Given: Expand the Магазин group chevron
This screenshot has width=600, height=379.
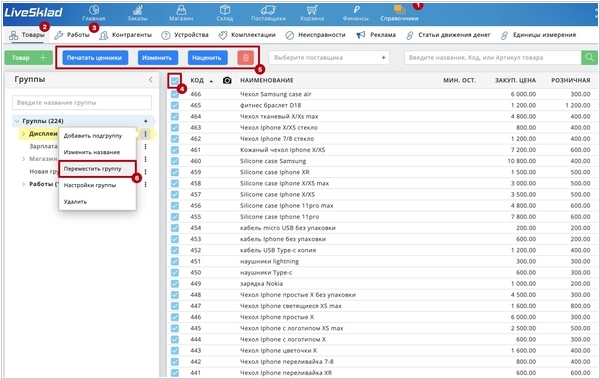Looking at the screenshot, I should point(23,159).
